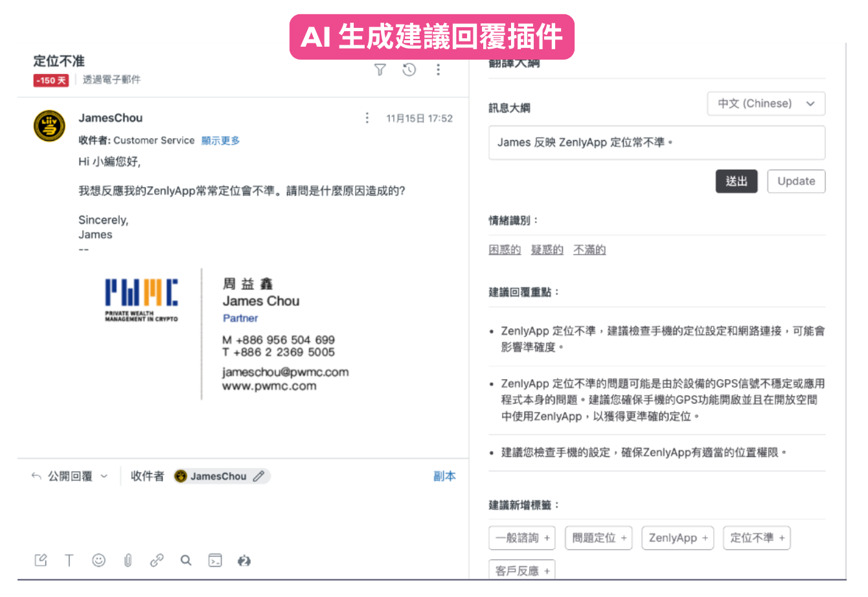Search knowledge with magnifier icon
868x597 pixels.
coord(186,560)
